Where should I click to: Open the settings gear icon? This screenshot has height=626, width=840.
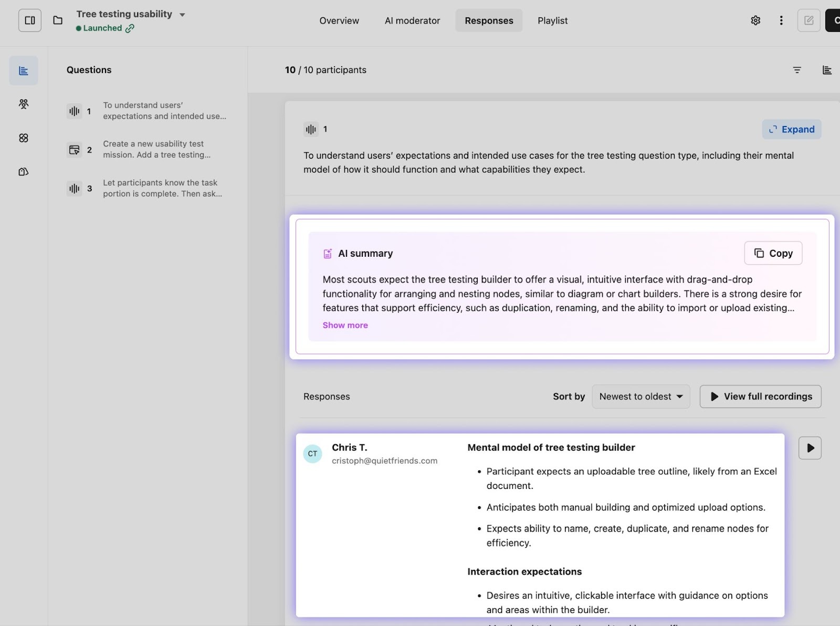click(755, 20)
